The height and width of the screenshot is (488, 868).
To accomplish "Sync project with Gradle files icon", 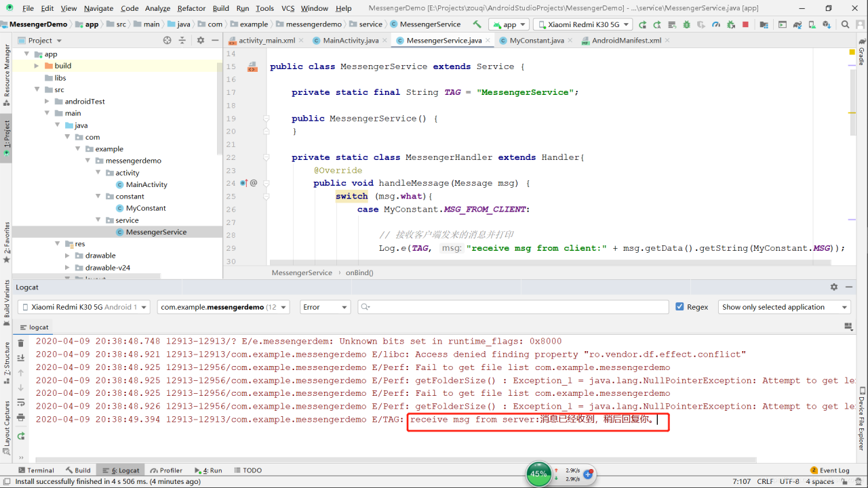I will (x=797, y=24).
